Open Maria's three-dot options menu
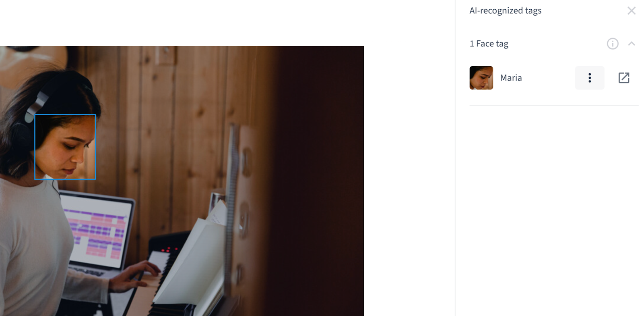The width and height of the screenshot is (644, 316). tap(590, 78)
